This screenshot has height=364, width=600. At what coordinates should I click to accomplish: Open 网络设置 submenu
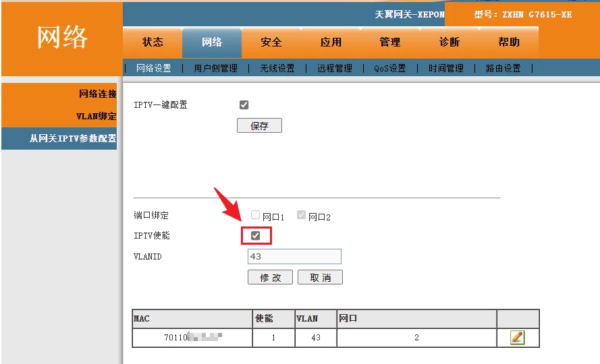click(153, 69)
